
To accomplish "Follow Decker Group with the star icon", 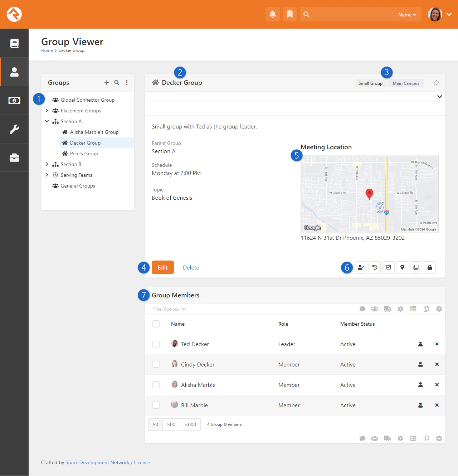I will [436, 83].
